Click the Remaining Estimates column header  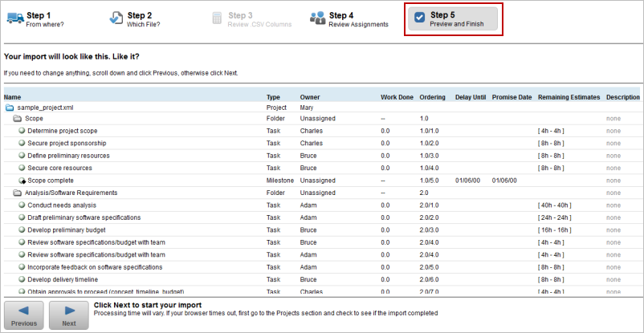coord(569,97)
